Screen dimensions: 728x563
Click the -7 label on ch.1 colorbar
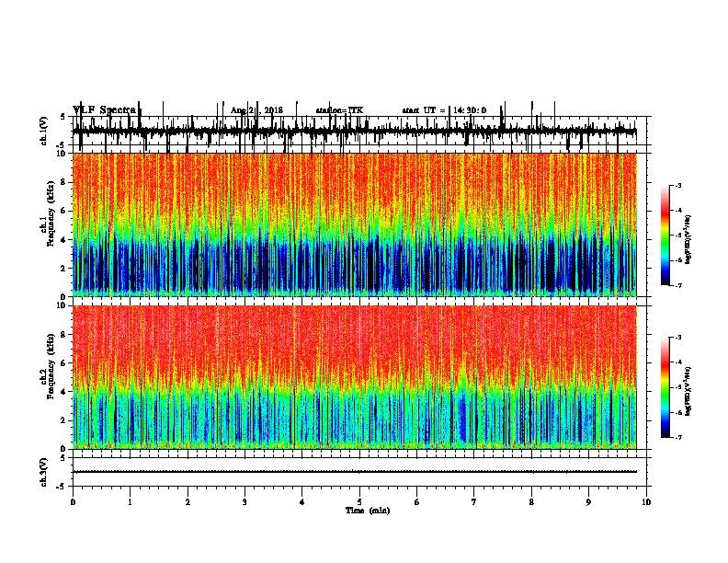pos(678,285)
